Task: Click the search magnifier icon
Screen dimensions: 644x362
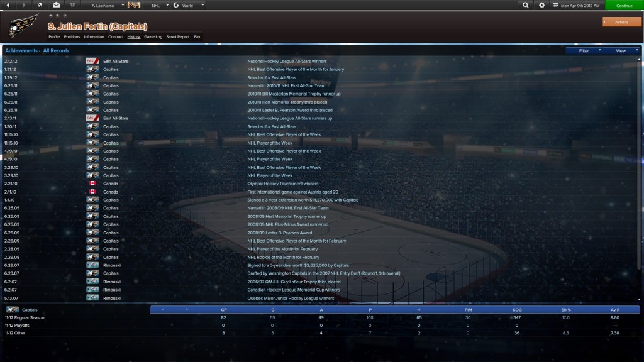Action: point(526,5)
